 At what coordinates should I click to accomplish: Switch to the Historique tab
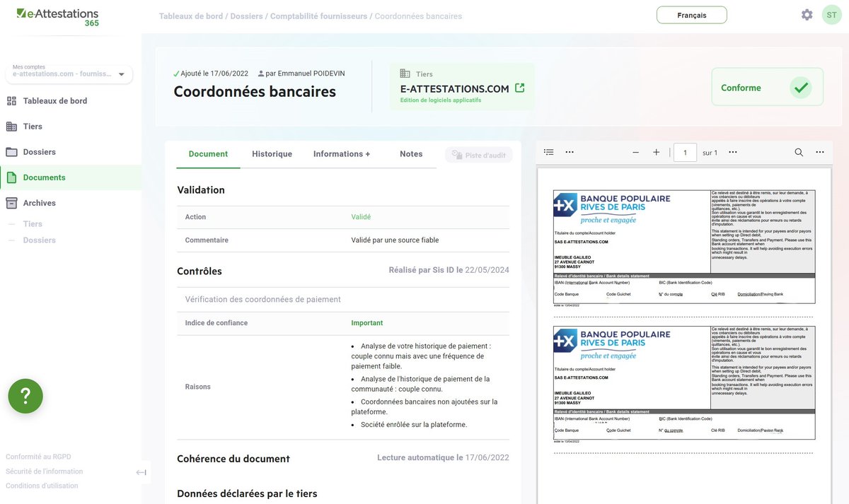[x=272, y=154]
